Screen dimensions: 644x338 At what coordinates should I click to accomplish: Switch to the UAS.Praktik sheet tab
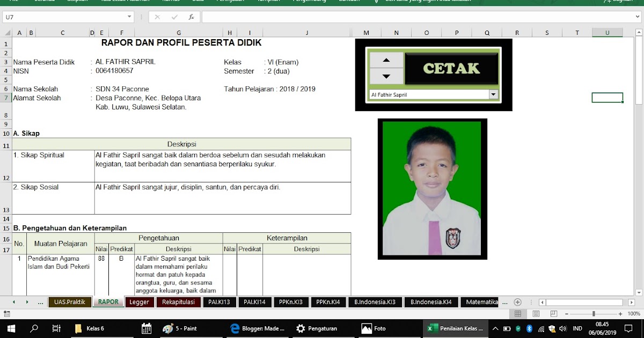pos(70,302)
